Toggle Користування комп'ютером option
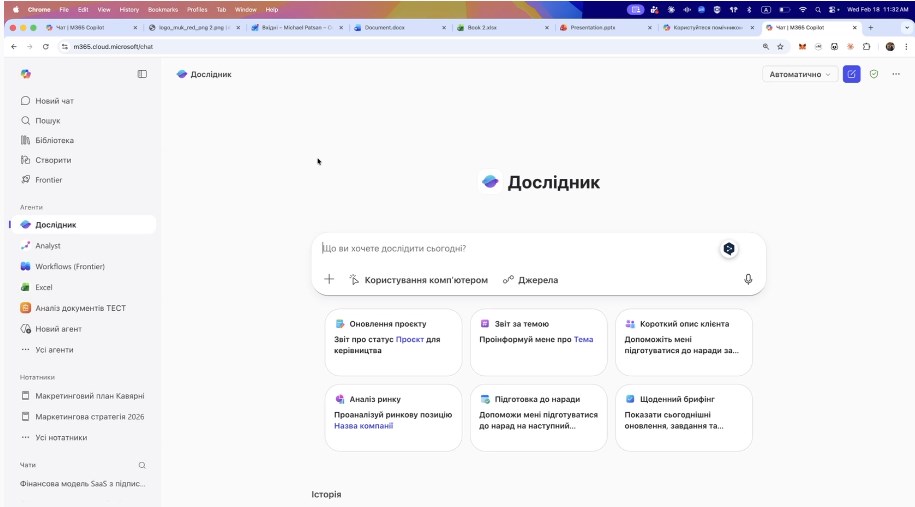Image resolution: width=915 pixels, height=507 pixels. [x=418, y=280]
